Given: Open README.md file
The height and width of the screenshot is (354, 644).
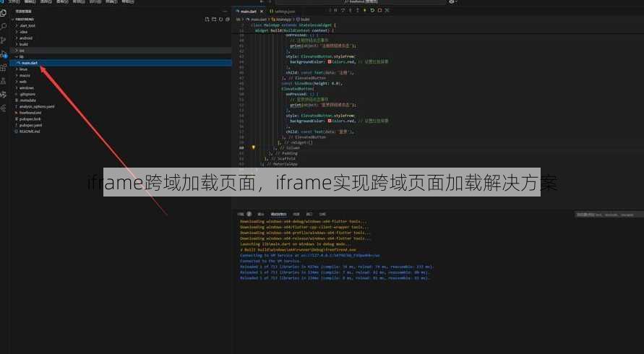Looking at the screenshot, I should pyautogui.click(x=30, y=131).
